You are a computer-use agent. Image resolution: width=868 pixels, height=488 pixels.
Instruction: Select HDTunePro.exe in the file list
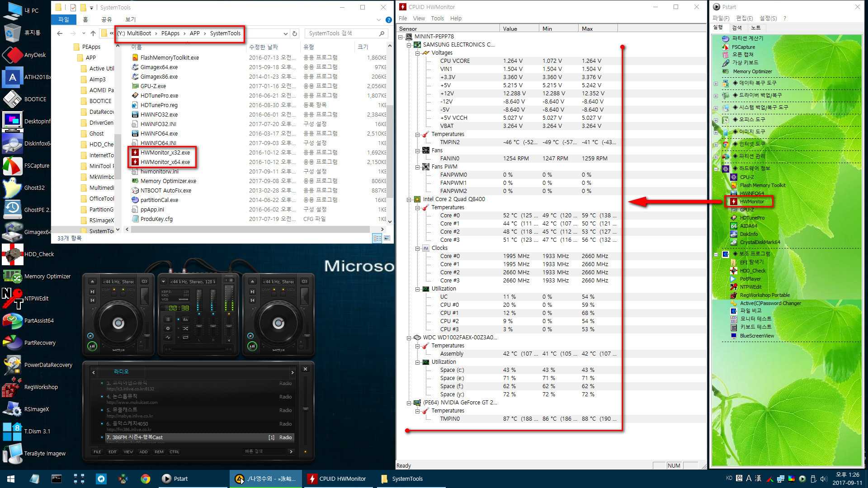click(159, 95)
